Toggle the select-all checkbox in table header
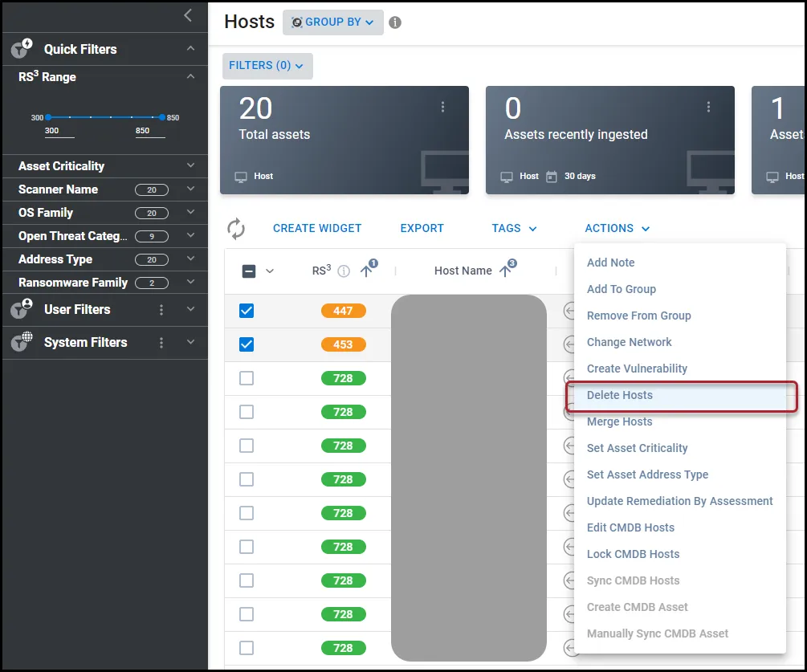This screenshot has height=672, width=807. tap(249, 271)
